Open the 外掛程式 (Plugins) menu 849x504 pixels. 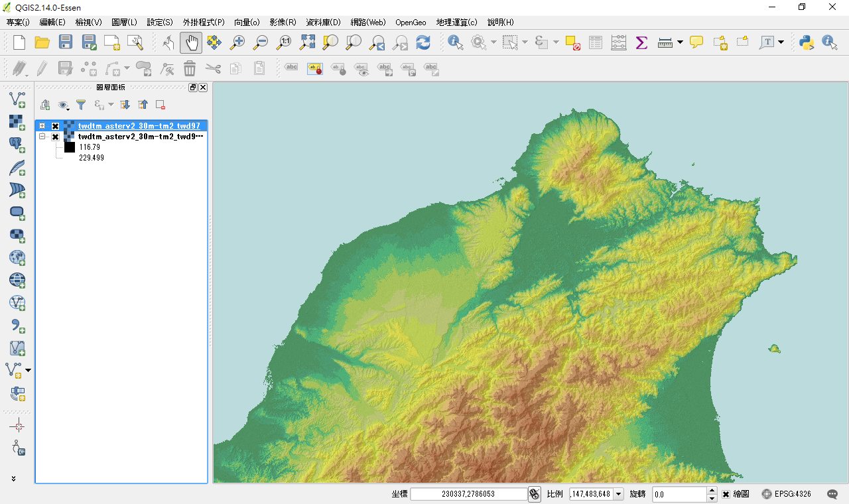(x=204, y=22)
